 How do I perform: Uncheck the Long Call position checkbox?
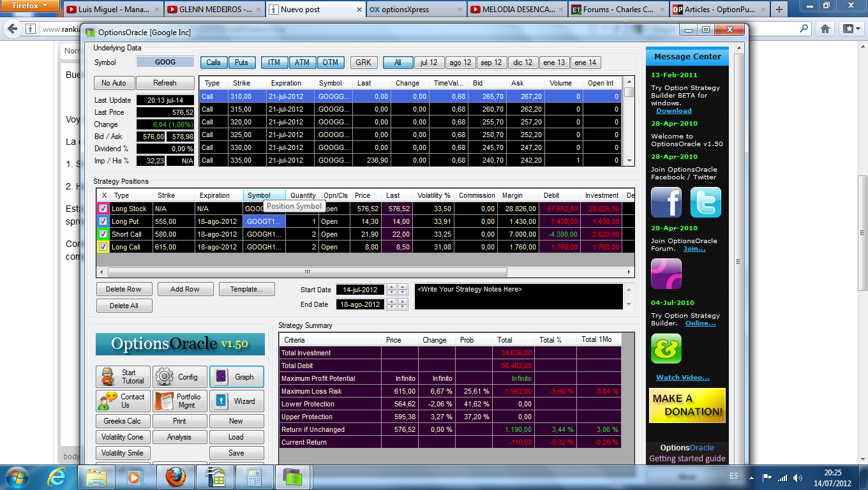pyautogui.click(x=103, y=247)
